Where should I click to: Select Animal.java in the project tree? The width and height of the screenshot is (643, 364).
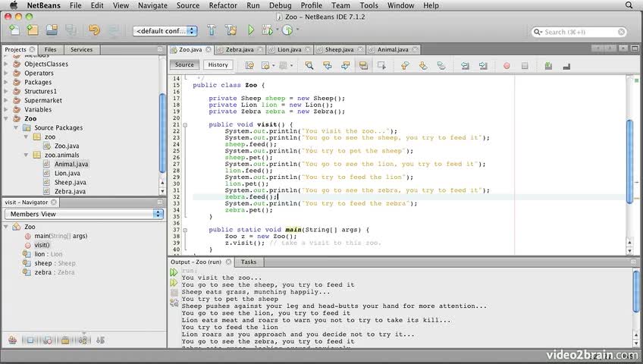[x=71, y=164]
